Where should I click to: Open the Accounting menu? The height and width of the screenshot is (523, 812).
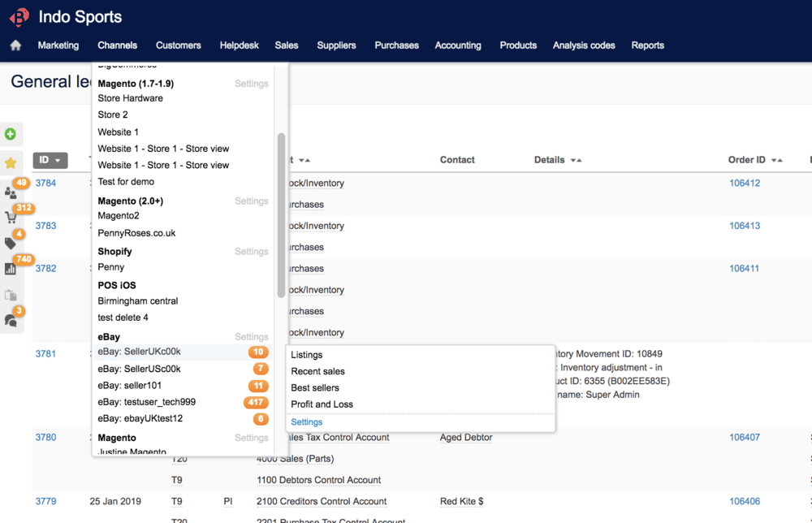(x=458, y=45)
